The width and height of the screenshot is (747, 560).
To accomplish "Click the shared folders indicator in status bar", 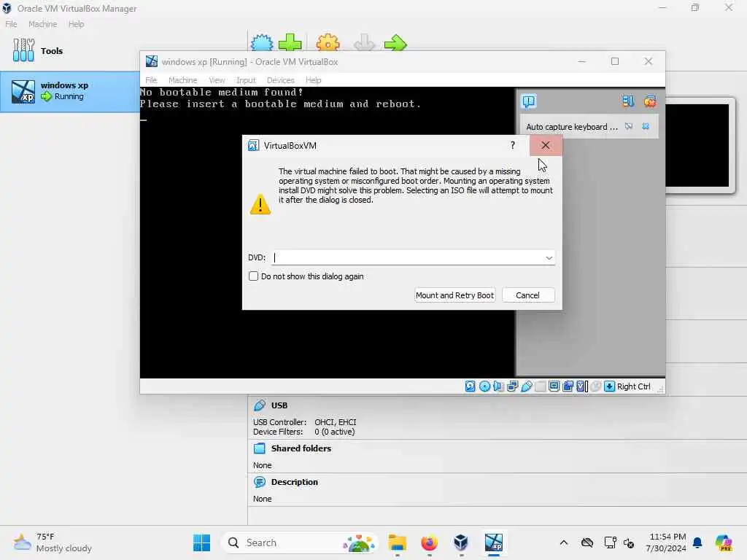I will click(x=540, y=386).
